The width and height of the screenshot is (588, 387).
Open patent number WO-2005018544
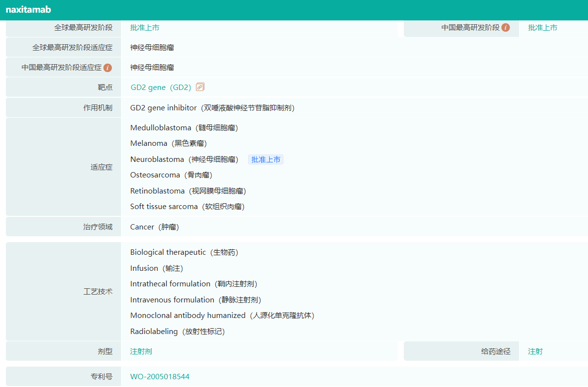160,376
